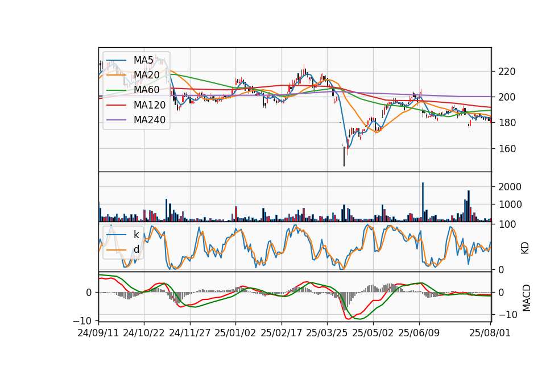Click the MA60 legend label
The height and width of the screenshot is (392, 546).
146,90
